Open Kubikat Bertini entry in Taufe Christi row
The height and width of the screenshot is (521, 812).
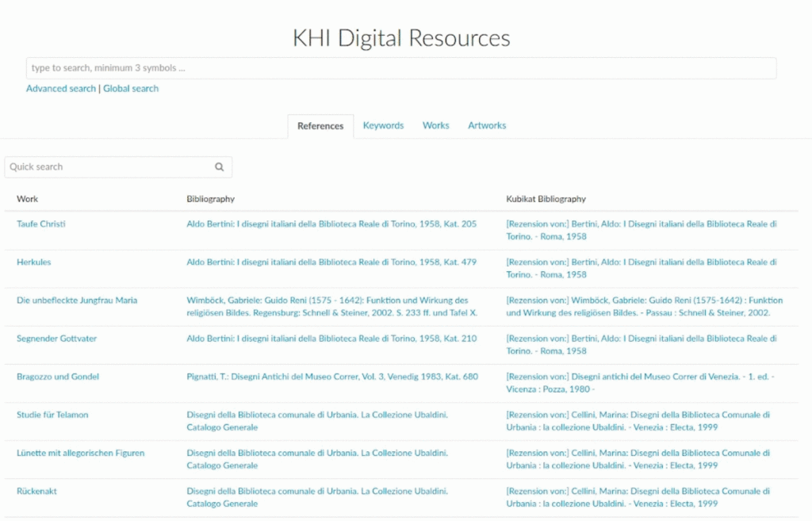[642, 230]
